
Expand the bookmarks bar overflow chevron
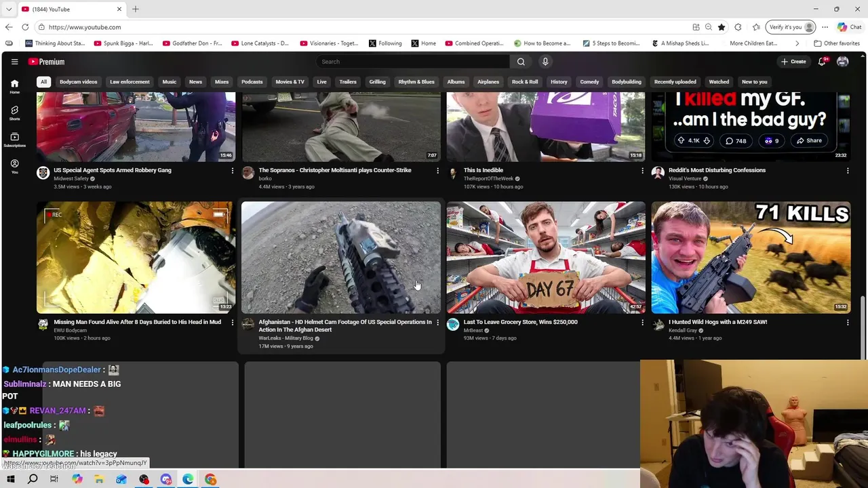tap(797, 43)
